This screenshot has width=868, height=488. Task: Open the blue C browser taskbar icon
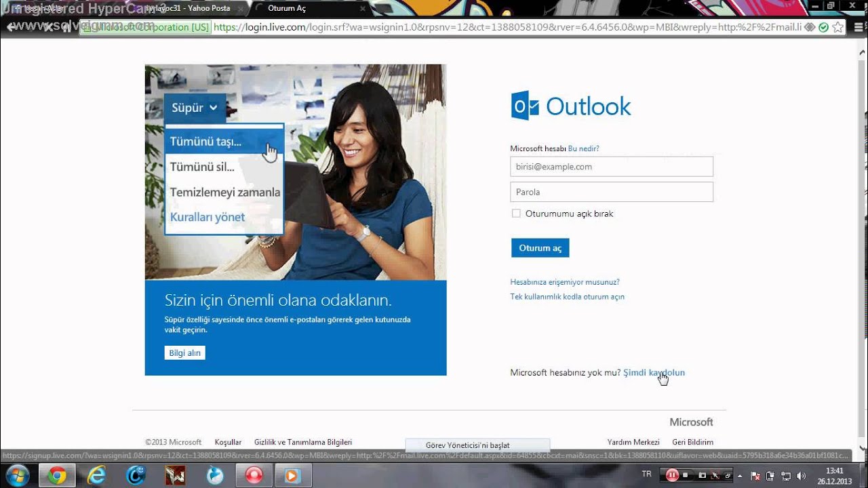[136, 476]
